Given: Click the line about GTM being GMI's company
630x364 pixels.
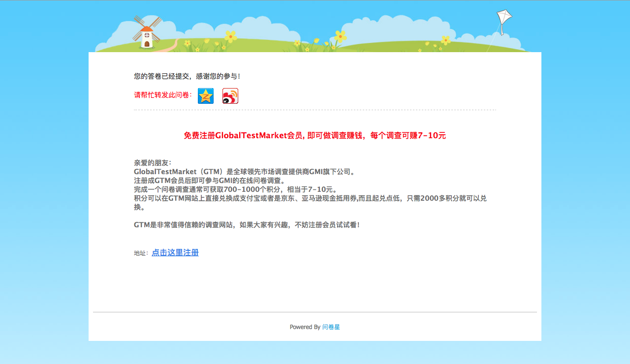Looking at the screenshot, I should [245, 172].
